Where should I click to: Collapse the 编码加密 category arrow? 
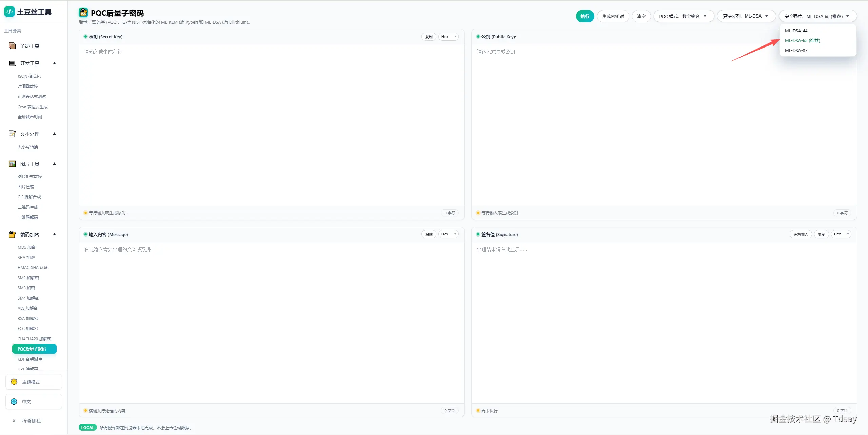click(x=54, y=234)
